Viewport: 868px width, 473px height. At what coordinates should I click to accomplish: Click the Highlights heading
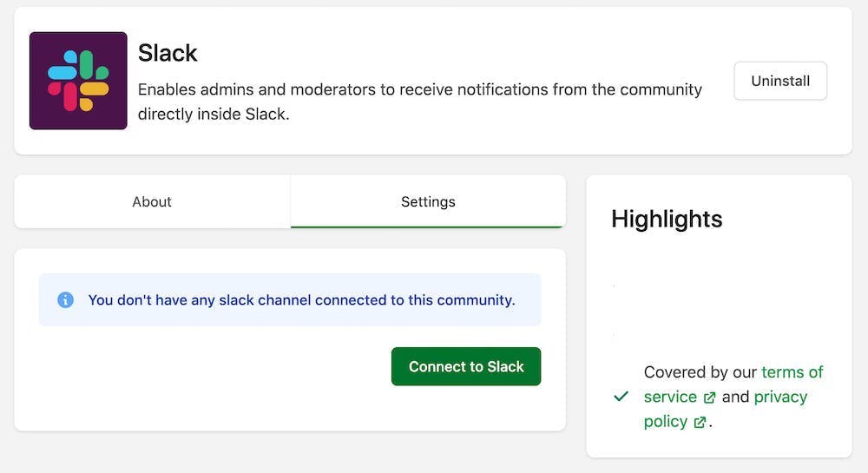(667, 219)
